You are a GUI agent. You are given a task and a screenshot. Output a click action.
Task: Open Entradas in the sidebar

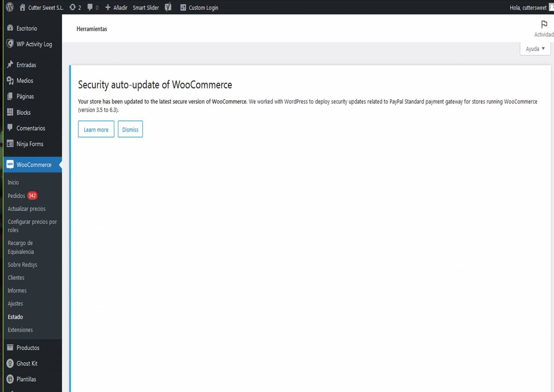26,65
